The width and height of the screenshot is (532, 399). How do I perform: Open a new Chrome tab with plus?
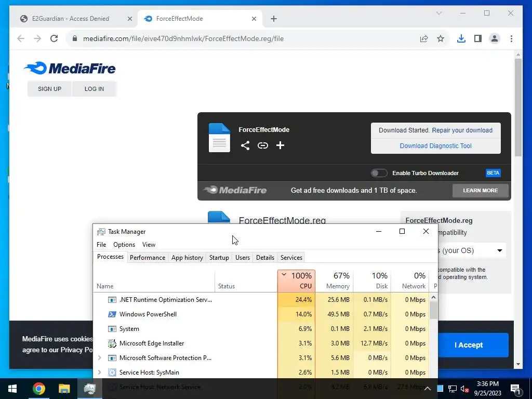point(274,19)
